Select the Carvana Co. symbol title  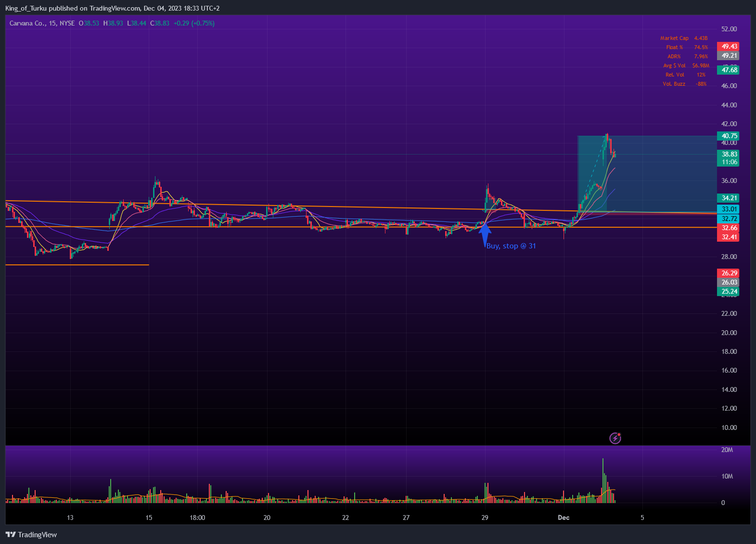point(27,23)
